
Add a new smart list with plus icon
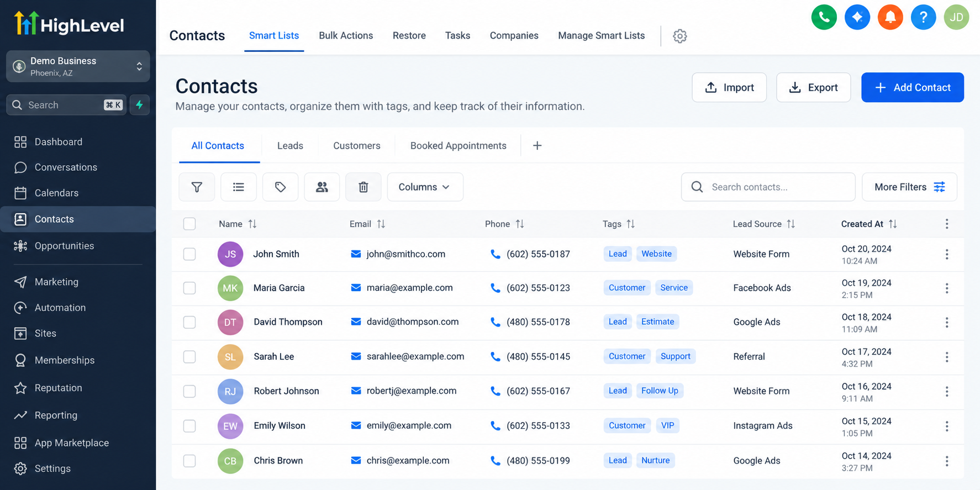tap(537, 145)
